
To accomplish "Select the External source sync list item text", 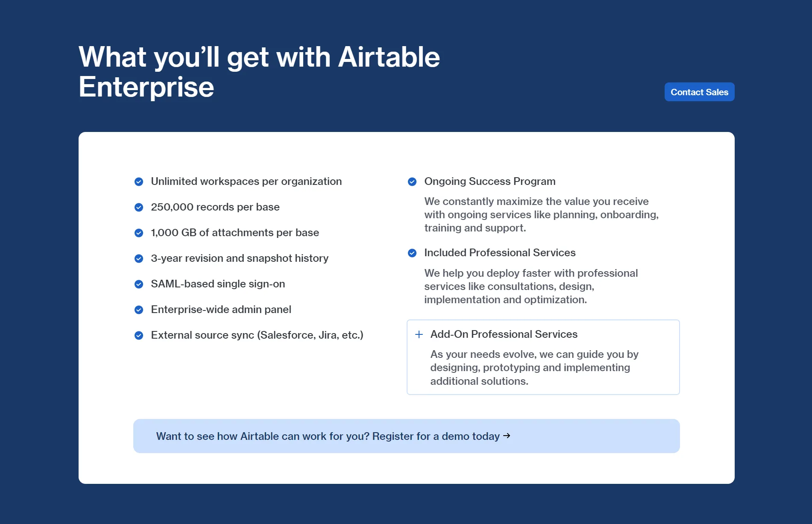I will [257, 335].
